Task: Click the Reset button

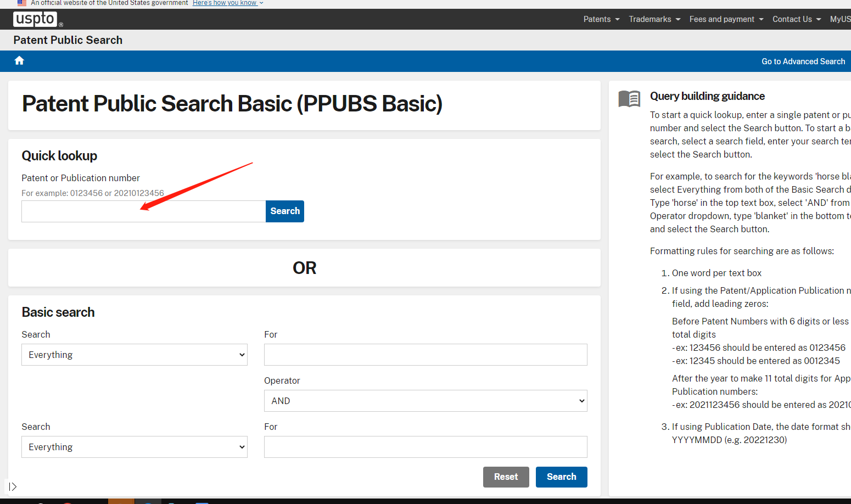Action: (506, 477)
